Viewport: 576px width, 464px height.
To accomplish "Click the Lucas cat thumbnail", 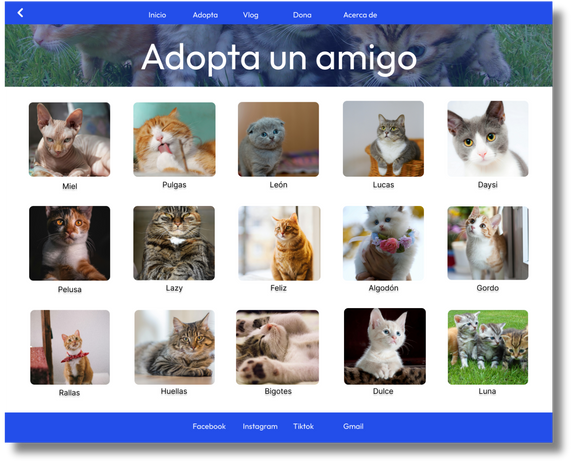I will pyautogui.click(x=383, y=139).
